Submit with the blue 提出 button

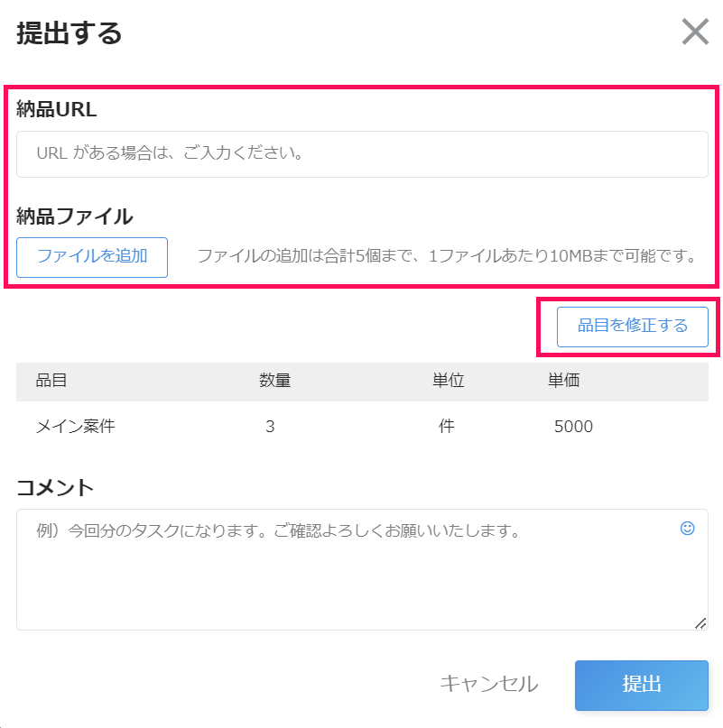[641, 686]
